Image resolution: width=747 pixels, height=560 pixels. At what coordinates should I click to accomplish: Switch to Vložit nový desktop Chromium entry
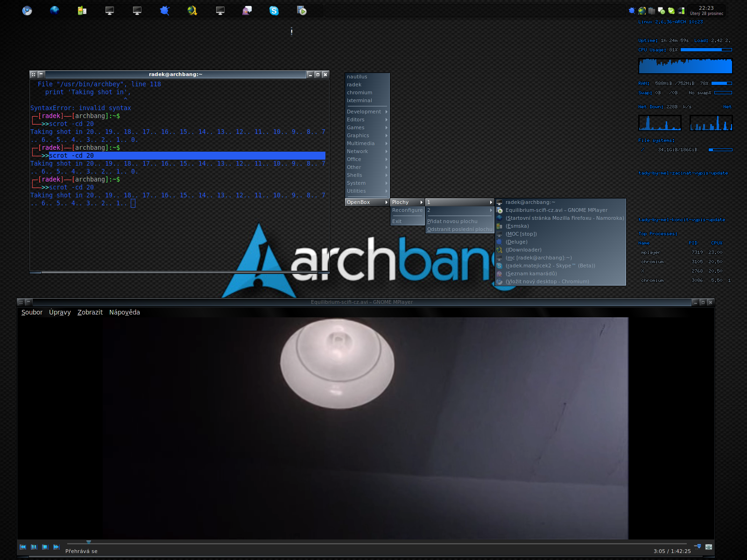560,281
